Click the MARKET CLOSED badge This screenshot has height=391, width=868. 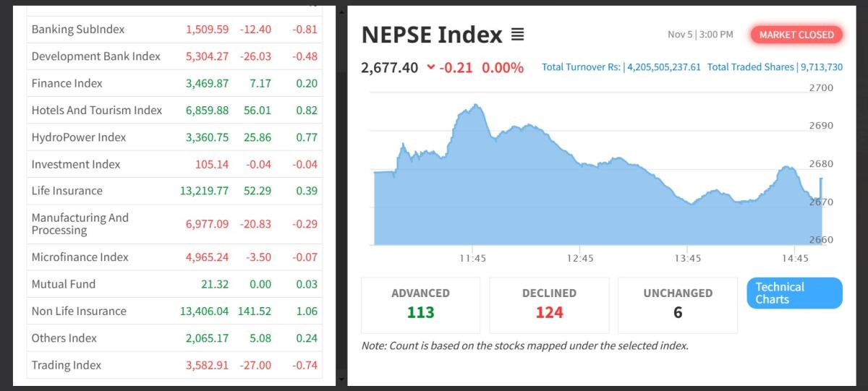click(x=796, y=35)
